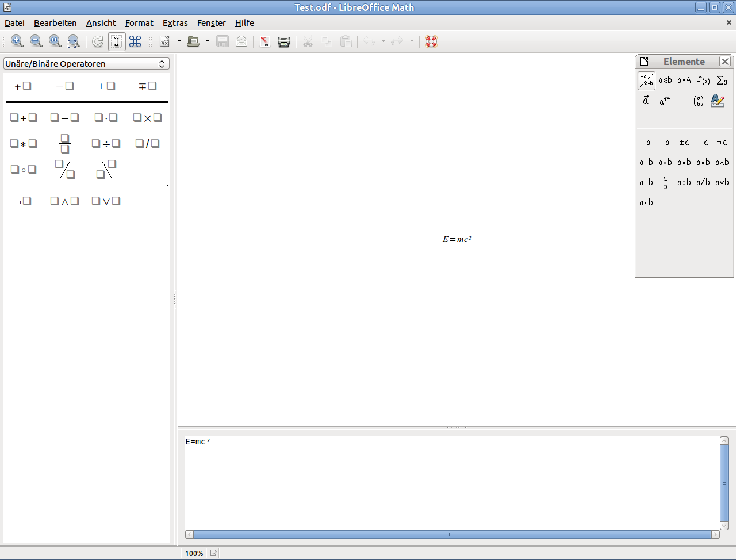Click the command editor horizontal scrollbar

pyautogui.click(x=452, y=535)
